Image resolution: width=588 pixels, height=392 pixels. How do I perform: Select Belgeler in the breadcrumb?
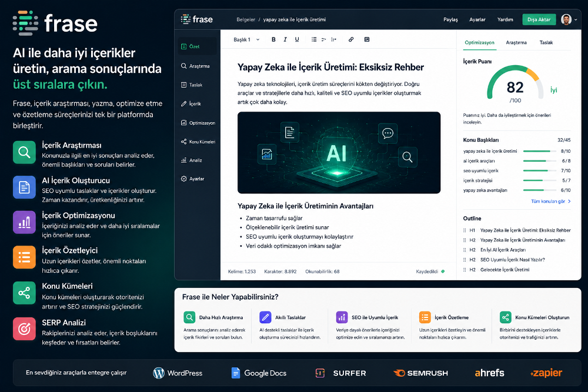click(246, 19)
